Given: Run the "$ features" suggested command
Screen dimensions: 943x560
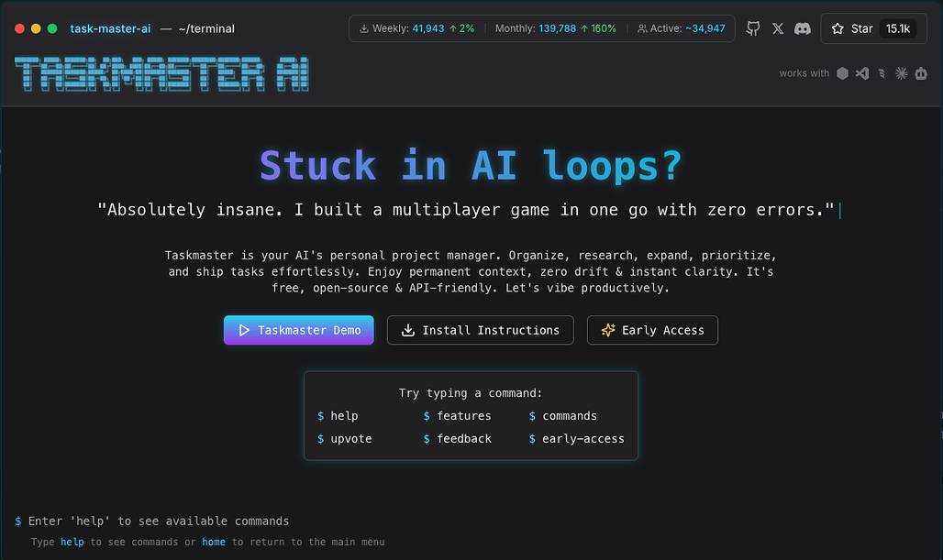Looking at the screenshot, I should (x=457, y=416).
